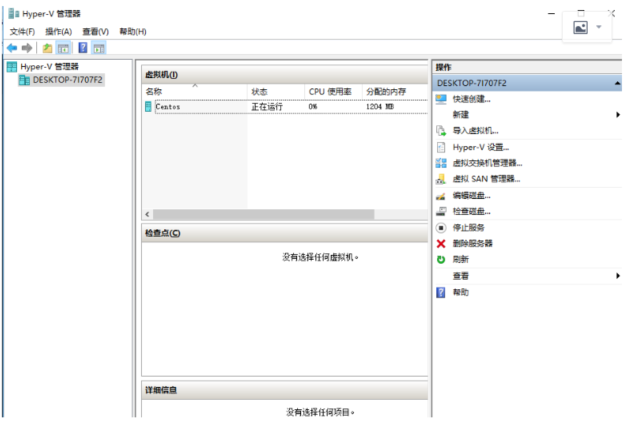Sort by the CPU 使用率 column header
This screenshot has height=421, width=628.
pyautogui.click(x=333, y=92)
